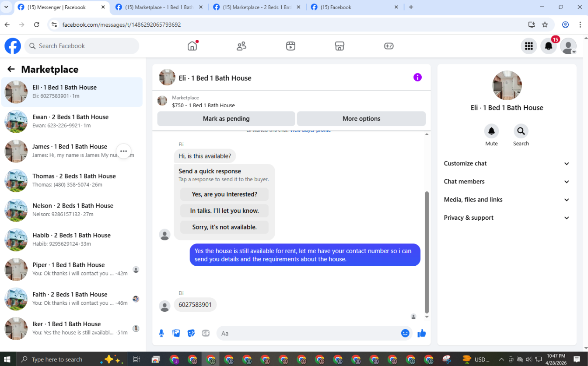
Task: Open the Friends icon in top navigation
Action: pyautogui.click(x=241, y=46)
